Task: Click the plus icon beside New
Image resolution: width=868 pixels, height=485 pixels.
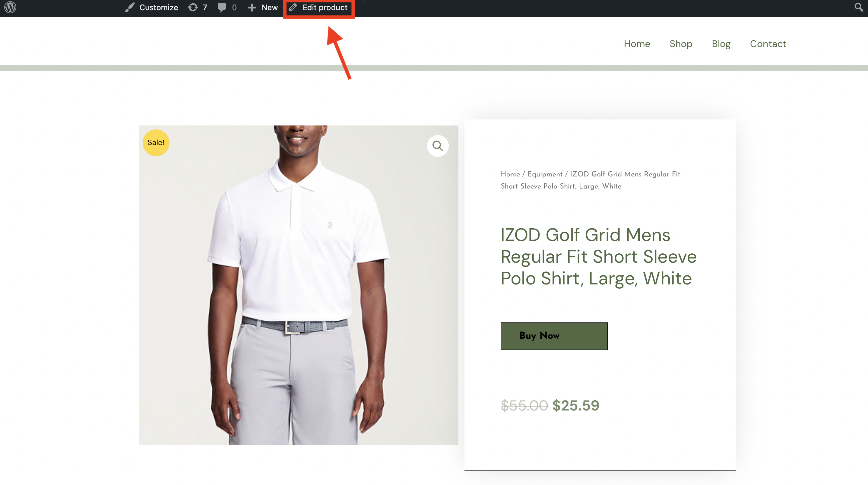Action: tap(252, 8)
